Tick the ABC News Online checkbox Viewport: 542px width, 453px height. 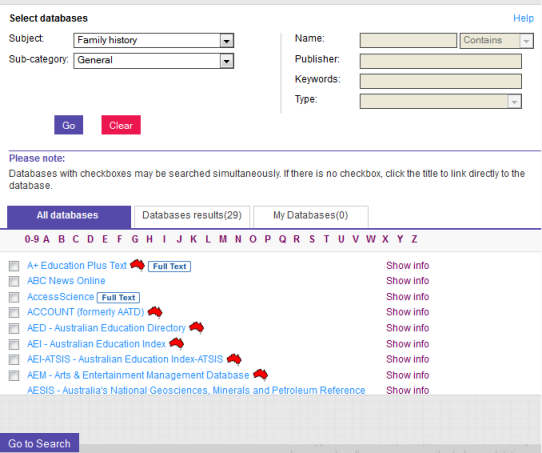(14, 281)
